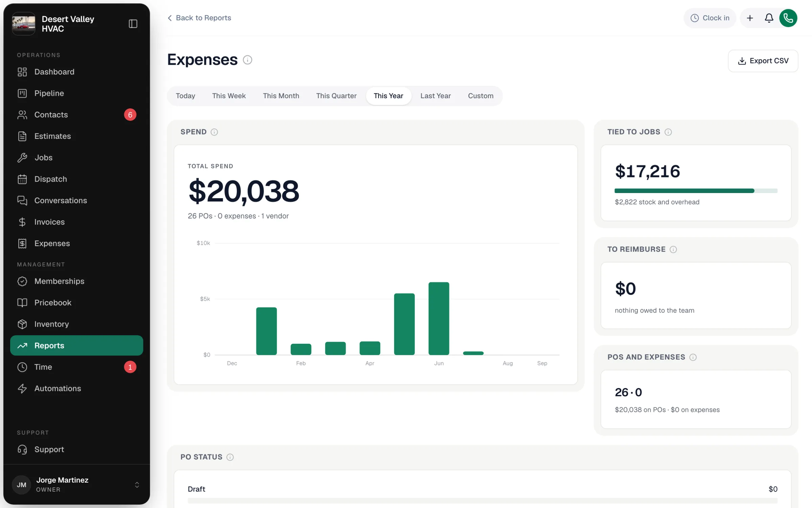Click the $17,216 tied to jobs value
Image resolution: width=812 pixels, height=508 pixels.
[648, 171]
